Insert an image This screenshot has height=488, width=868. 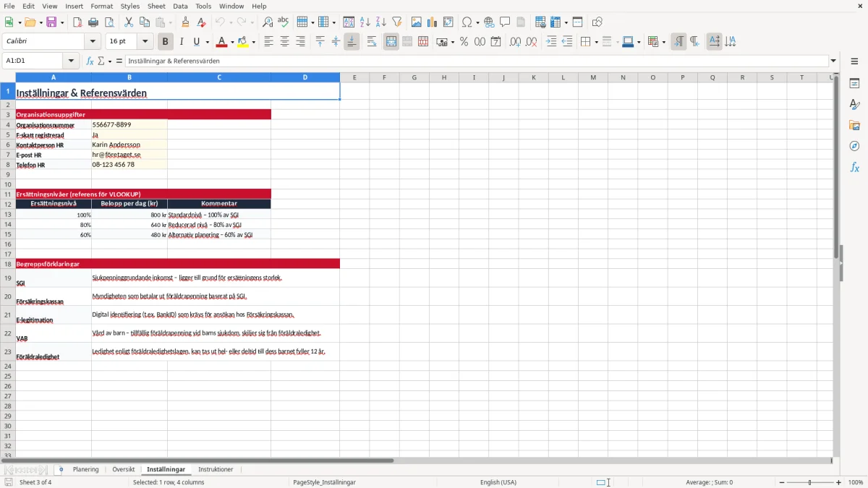coord(417,22)
